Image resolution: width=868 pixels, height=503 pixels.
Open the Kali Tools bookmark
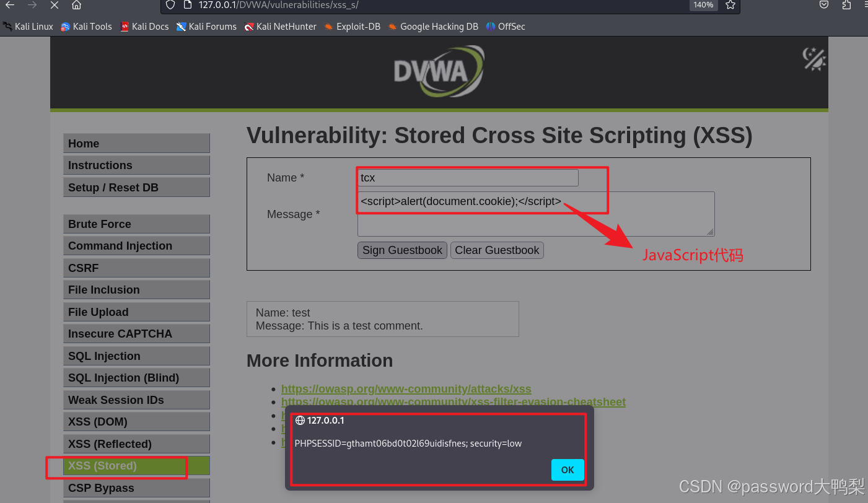[86, 27]
